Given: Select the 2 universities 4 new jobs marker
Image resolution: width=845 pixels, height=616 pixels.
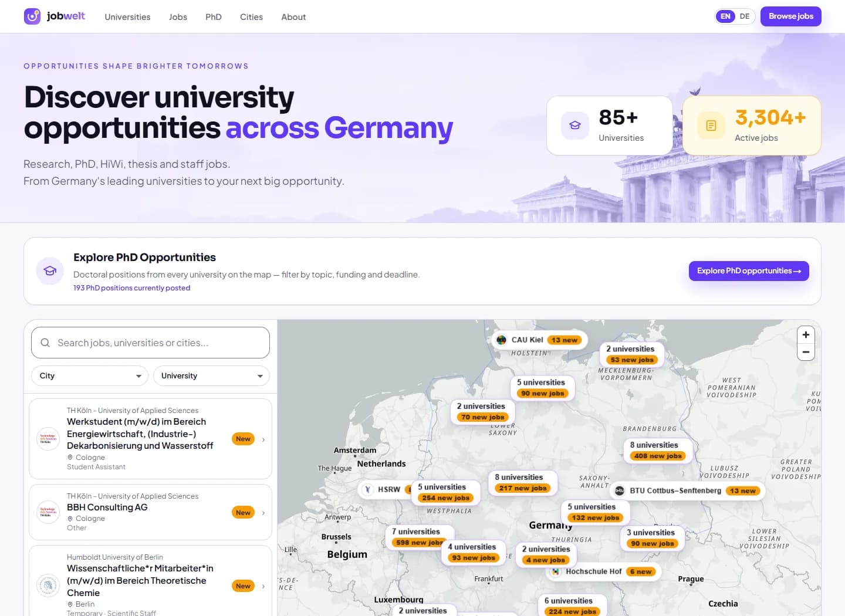Looking at the screenshot, I should click(x=546, y=554).
